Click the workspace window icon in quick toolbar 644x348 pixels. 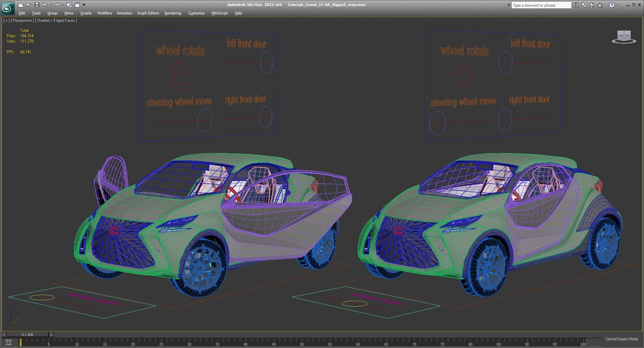point(77,5)
